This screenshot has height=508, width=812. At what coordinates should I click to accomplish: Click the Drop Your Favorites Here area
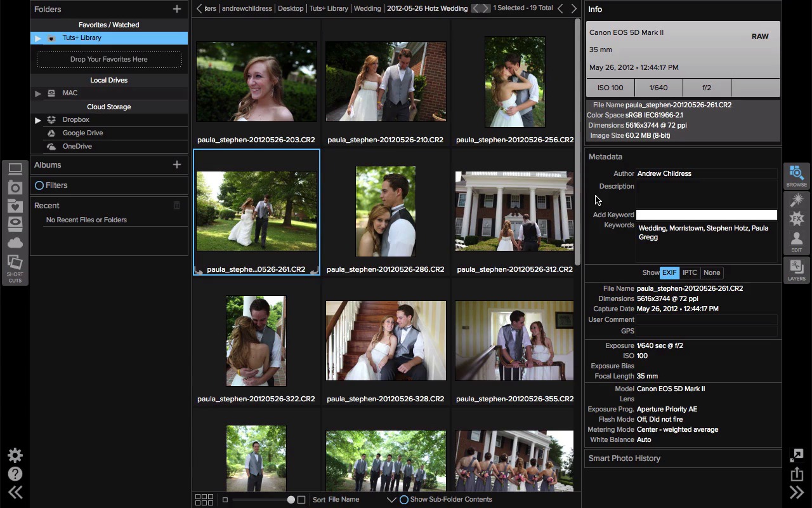(109, 59)
